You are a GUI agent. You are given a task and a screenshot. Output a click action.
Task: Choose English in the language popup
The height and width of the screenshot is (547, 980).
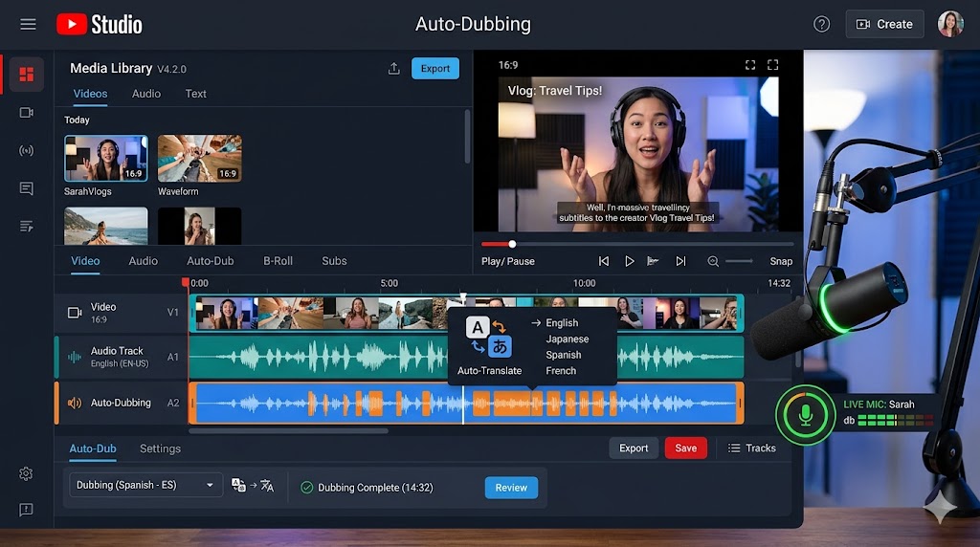(562, 323)
